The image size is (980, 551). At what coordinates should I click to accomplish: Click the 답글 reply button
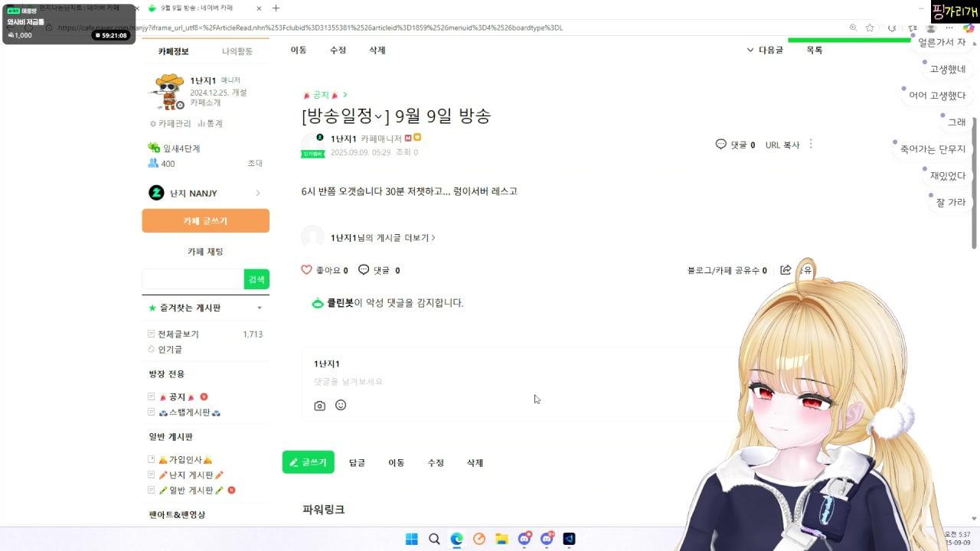357,463
